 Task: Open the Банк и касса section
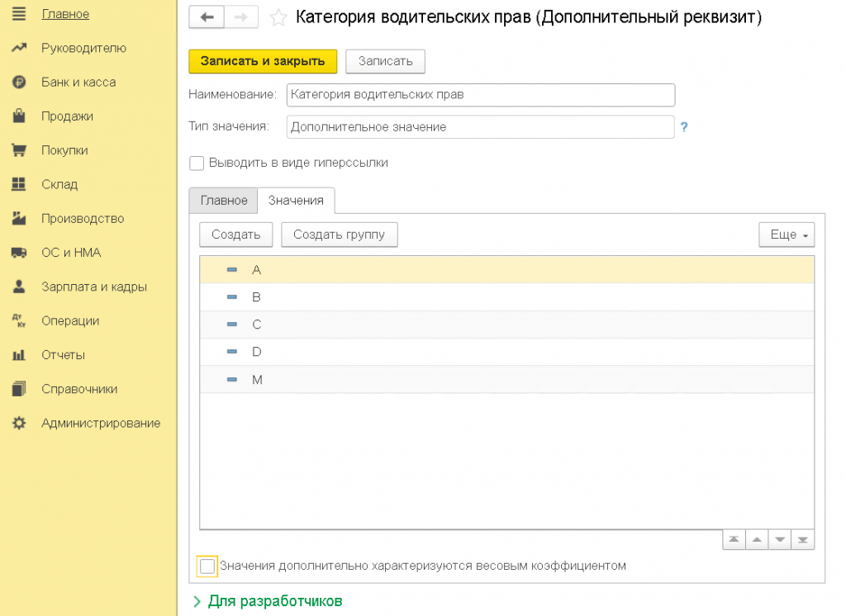click(78, 83)
